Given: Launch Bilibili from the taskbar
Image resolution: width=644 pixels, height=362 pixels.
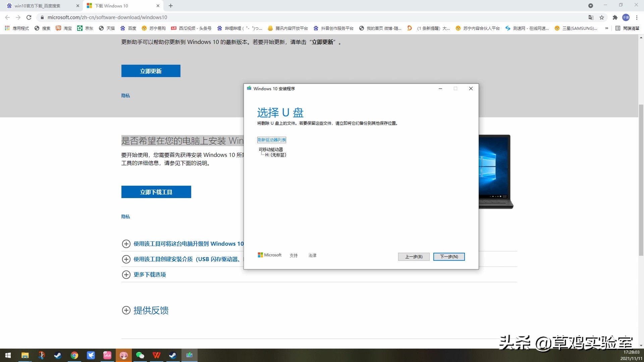Looking at the screenshot, I should click(107, 355).
